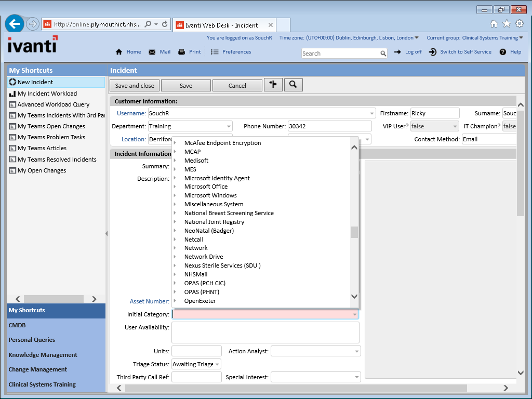Open the VIP User dropdown

455,127
